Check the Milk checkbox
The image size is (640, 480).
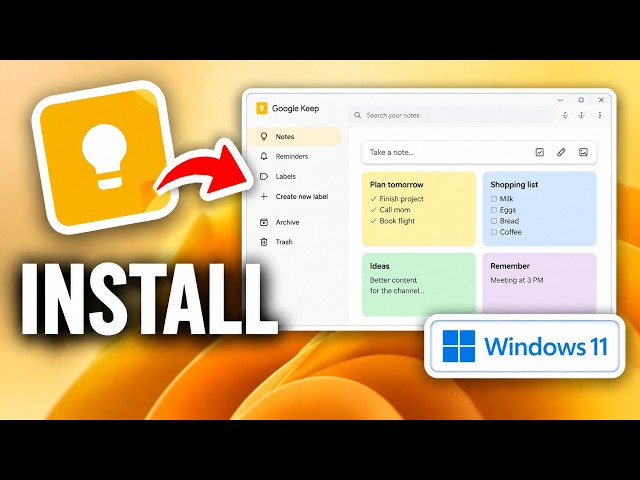(494, 199)
